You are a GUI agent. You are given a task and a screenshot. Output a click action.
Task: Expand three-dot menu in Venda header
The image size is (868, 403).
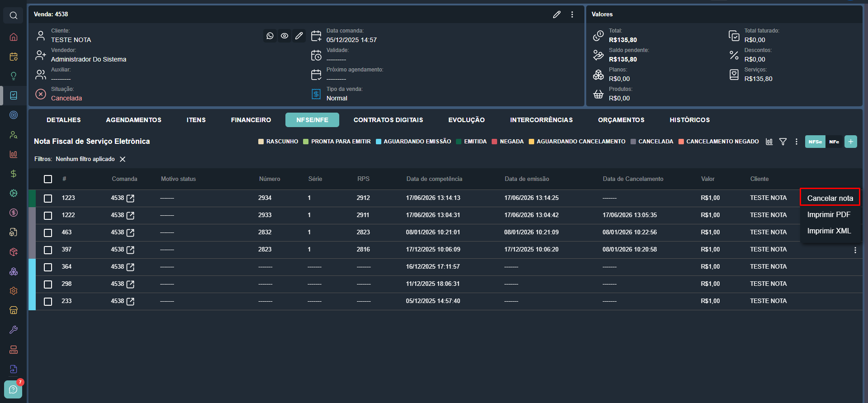(572, 14)
